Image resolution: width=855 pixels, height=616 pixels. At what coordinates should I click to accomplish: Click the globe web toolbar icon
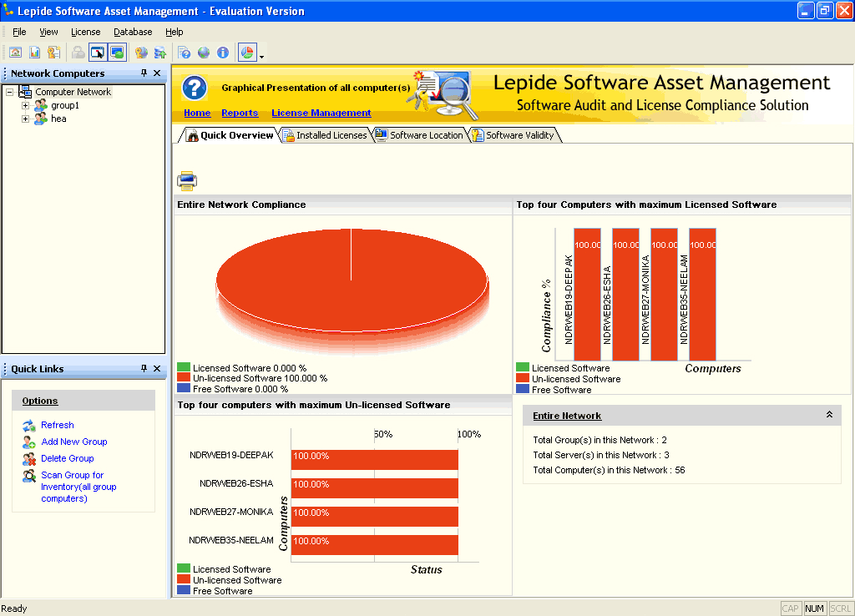[x=204, y=53]
